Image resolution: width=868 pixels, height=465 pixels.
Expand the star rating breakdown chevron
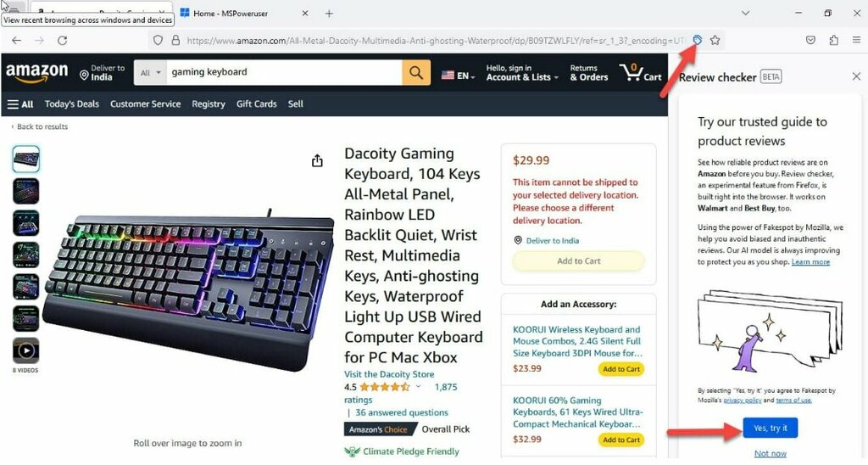(418, 387)
